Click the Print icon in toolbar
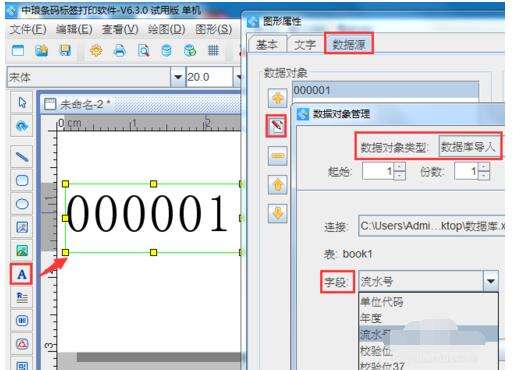Image resolution: width=513 pixels, height=370 pixels. point(119,51)
